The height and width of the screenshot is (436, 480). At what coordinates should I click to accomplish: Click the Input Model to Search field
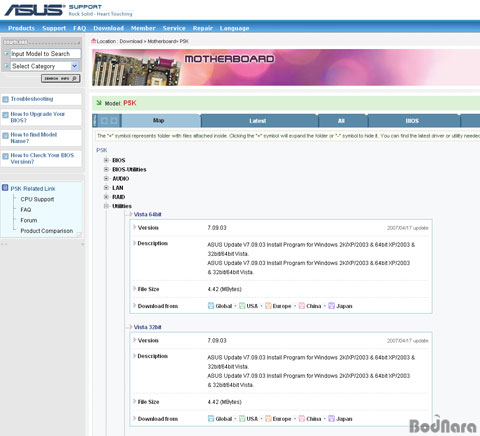click(x=45, y=54)
